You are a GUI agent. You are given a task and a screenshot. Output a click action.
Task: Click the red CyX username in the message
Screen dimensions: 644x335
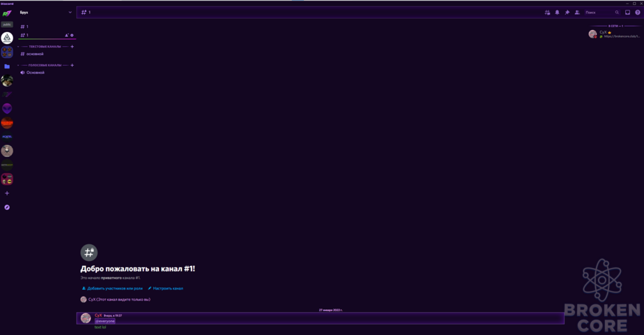pyautogui.click(x=98, y=315)
